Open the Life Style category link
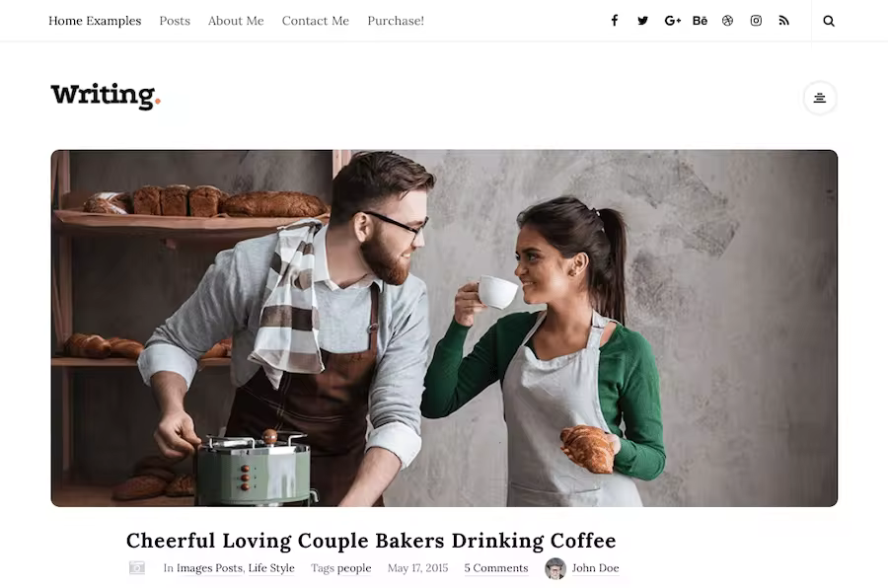The image size is (888, 588). 271,567
